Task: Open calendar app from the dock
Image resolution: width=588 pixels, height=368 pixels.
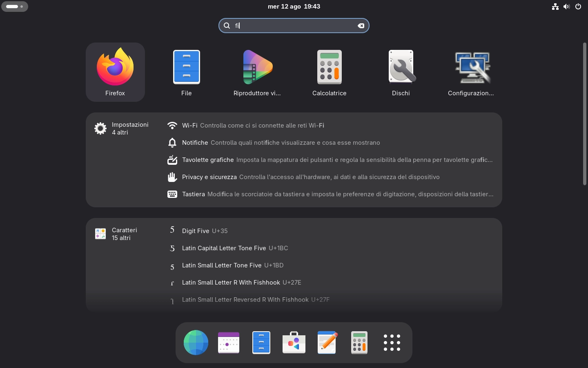Action: [229, 343]
